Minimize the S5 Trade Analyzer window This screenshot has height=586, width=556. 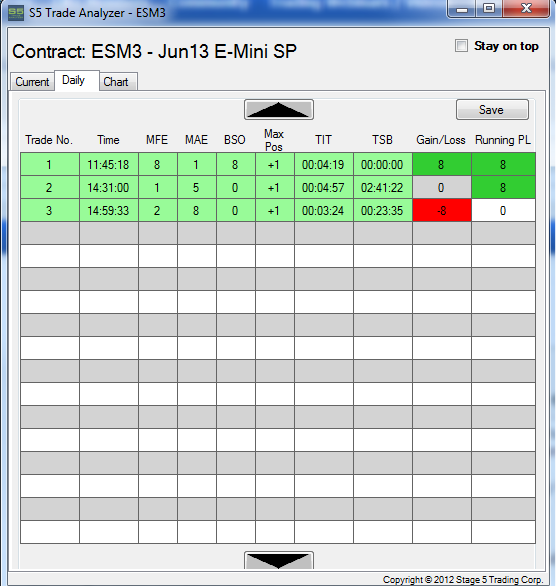[461, 9]
